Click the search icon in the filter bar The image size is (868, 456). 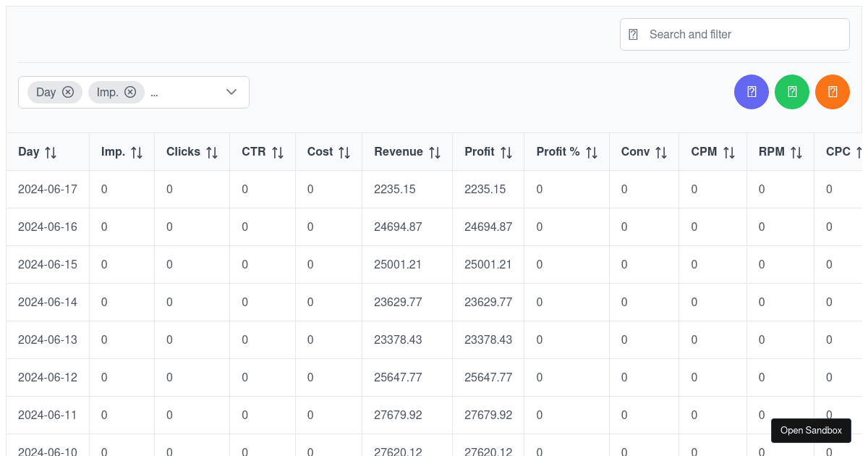coord(634,34)
